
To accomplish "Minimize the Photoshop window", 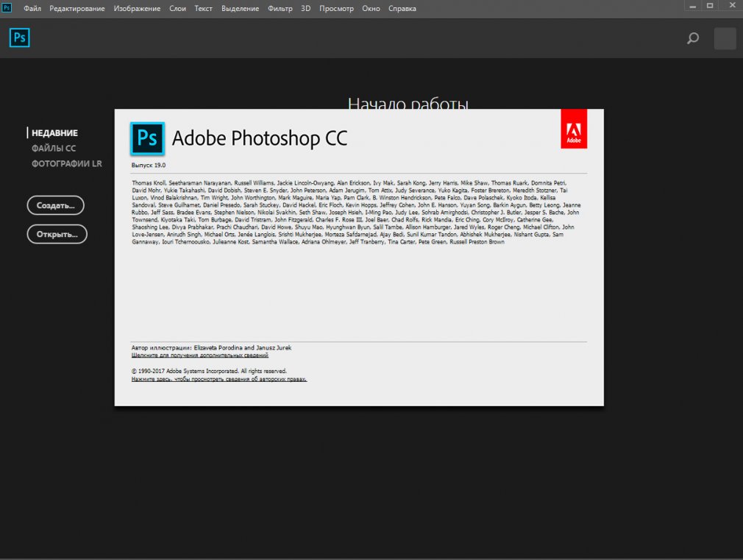I will point(693,6).
